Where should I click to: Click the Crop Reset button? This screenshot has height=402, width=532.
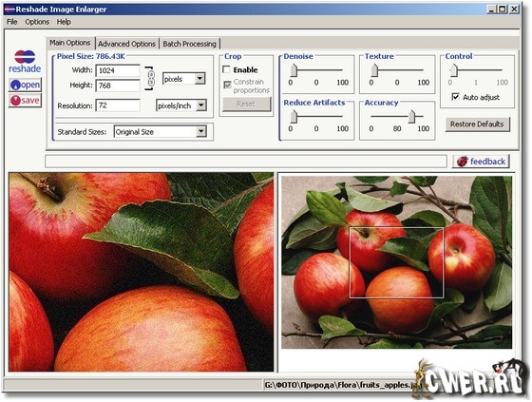[x=247, y=104]
